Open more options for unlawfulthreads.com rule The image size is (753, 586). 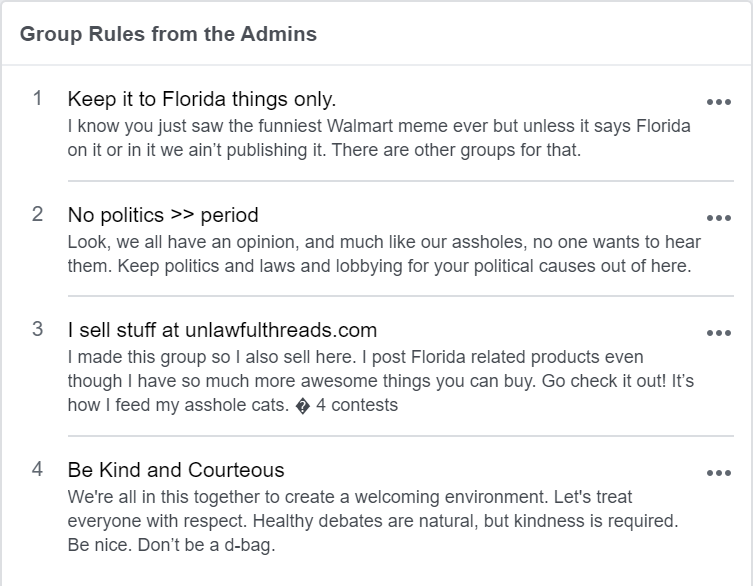coord(718,333)
